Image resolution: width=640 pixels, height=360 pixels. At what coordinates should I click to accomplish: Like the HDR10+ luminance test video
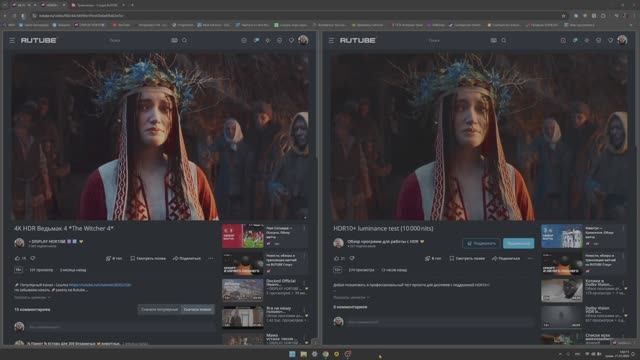pyautogui.click(x=336, y=258)
